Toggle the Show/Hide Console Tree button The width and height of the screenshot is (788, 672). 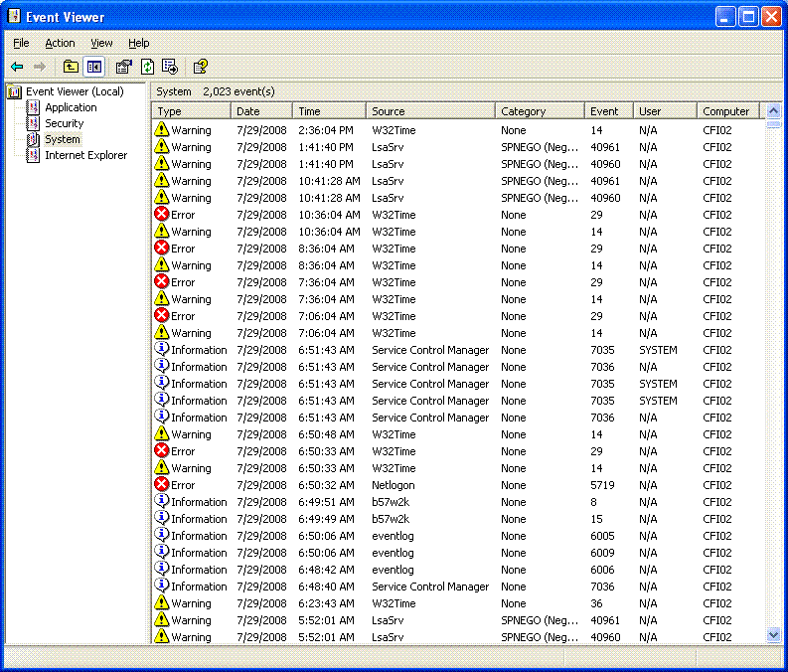[93, 67]
